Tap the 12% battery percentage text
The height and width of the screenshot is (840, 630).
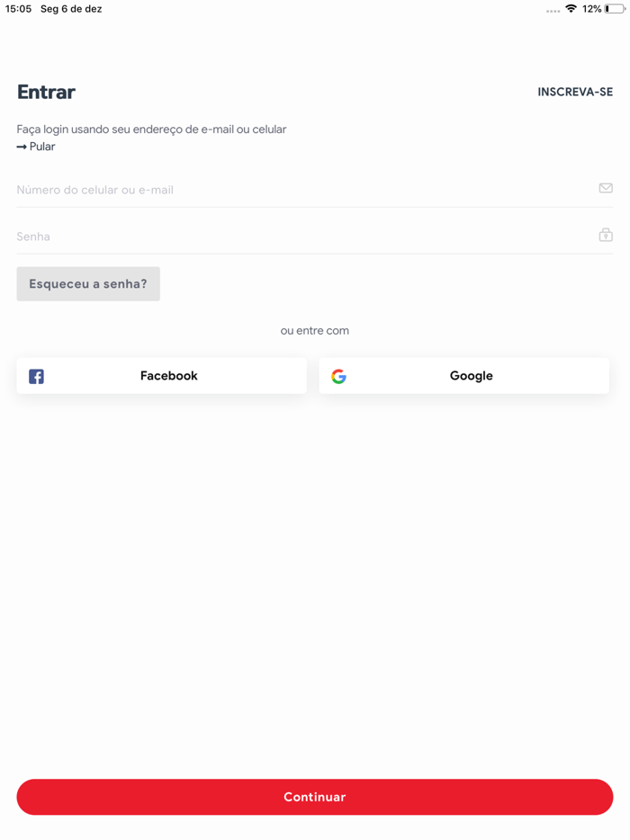591,9
